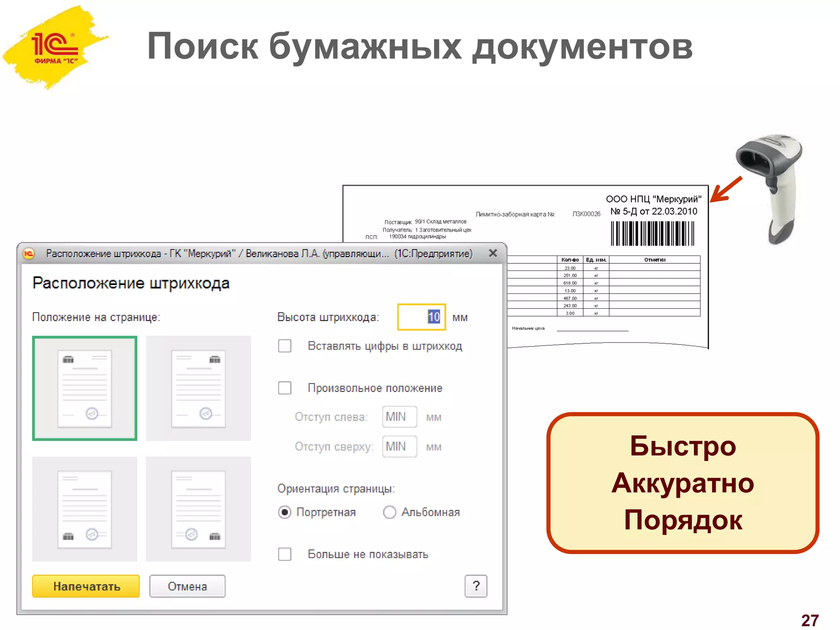Click the 'Отмена' button
The width and height of the screenshot is (840, 630).
187,586
